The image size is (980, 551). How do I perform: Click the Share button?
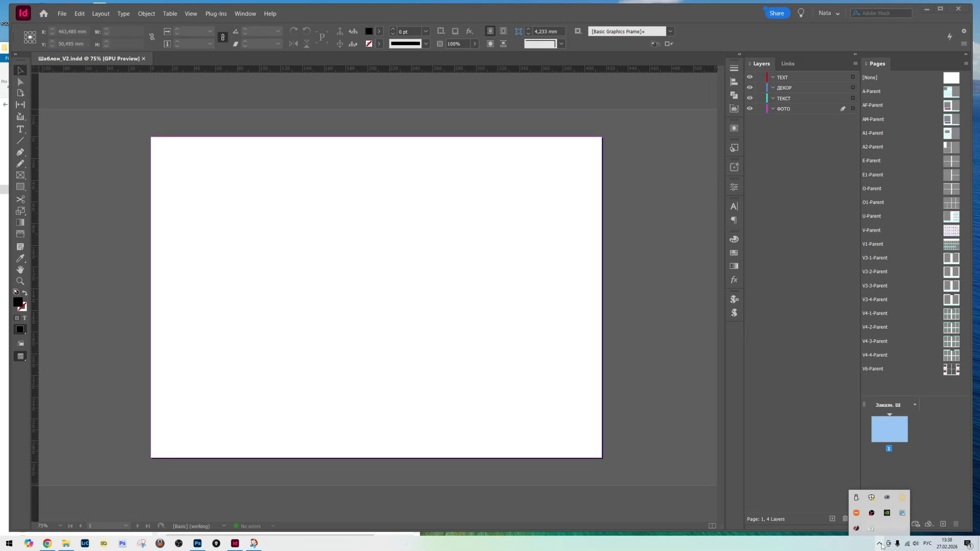[777, 13]
